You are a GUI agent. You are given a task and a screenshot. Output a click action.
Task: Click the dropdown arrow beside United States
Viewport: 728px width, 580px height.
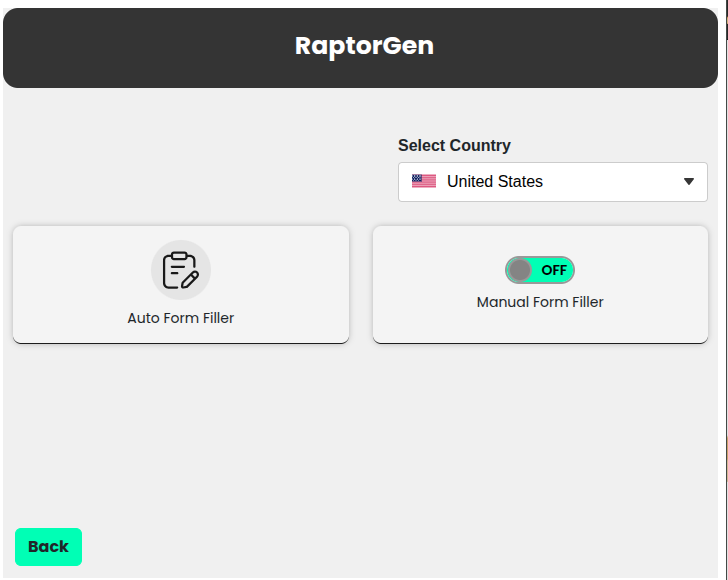pos(688,182)
